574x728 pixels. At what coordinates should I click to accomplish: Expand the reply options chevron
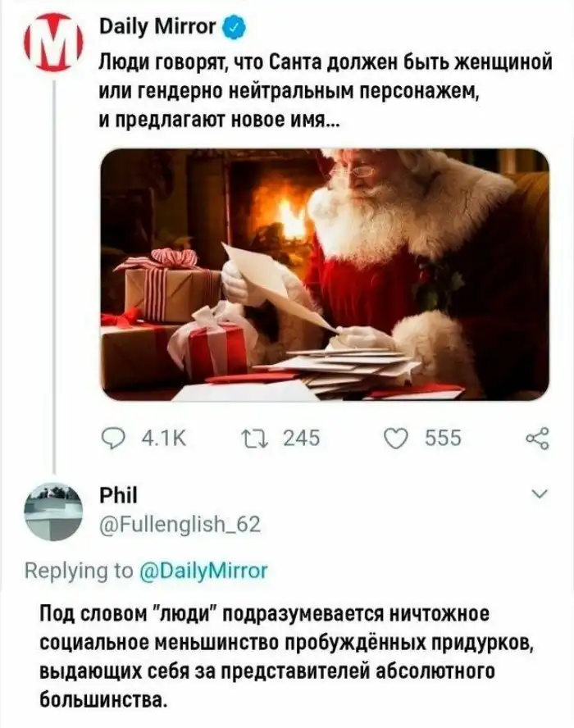[540, 494]
